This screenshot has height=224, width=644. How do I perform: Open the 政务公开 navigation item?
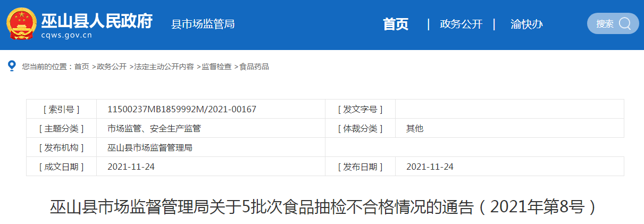(x=461, y=24)
